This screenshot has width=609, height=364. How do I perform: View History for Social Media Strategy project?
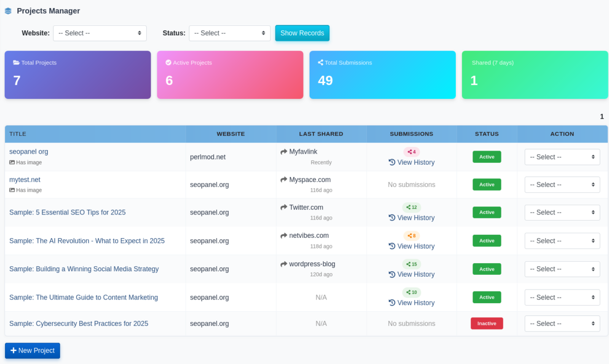click(412, 274)
